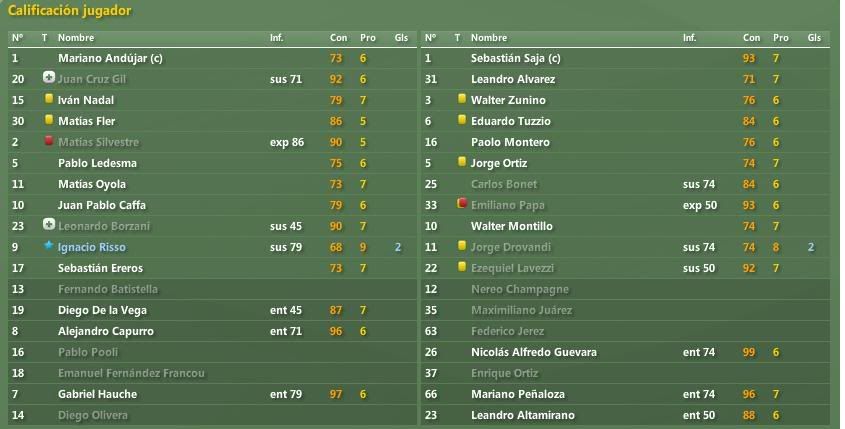
Task: Click the yellow card icon next to Matías Fler
Action: [x=49, y=120]
